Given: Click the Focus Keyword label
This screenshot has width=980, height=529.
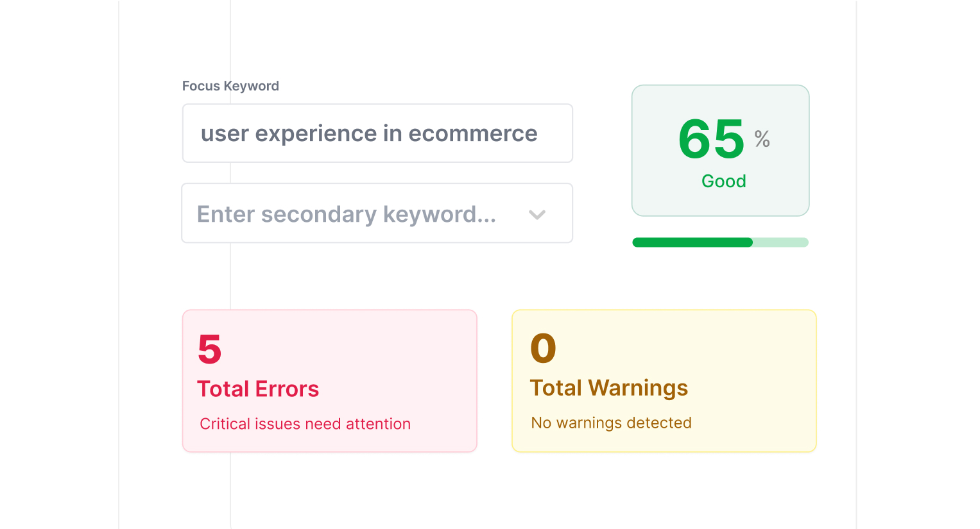Looking at the screenshot, I should (x=230, y=86).
